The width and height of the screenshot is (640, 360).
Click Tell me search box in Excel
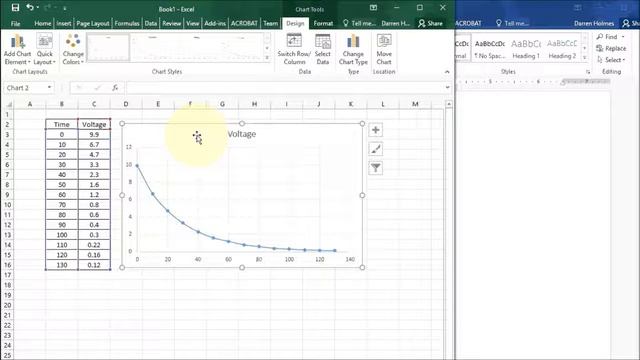[x=359, y=23]
